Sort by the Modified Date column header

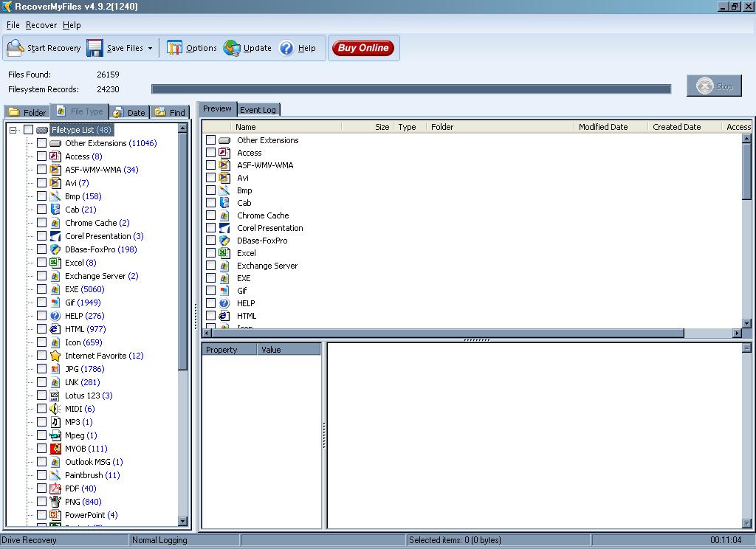(x=611, y=127)
